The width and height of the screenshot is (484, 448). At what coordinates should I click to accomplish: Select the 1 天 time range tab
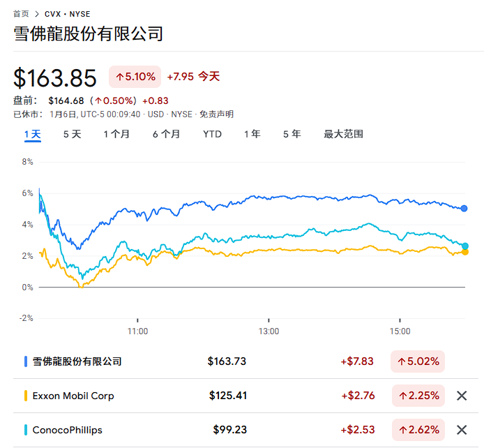click(x=33, y=134)
